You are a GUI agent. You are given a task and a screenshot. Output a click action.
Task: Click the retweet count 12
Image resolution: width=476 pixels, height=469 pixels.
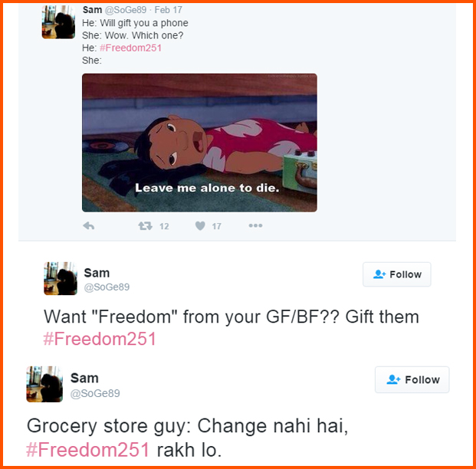coord(164,226)
